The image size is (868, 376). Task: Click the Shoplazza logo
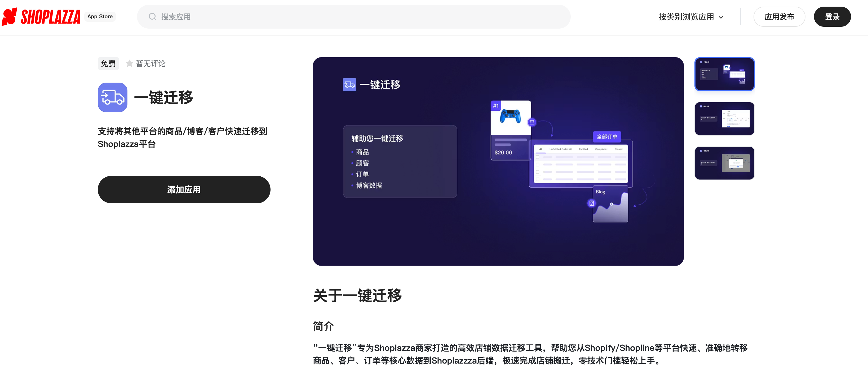(41, 16)
